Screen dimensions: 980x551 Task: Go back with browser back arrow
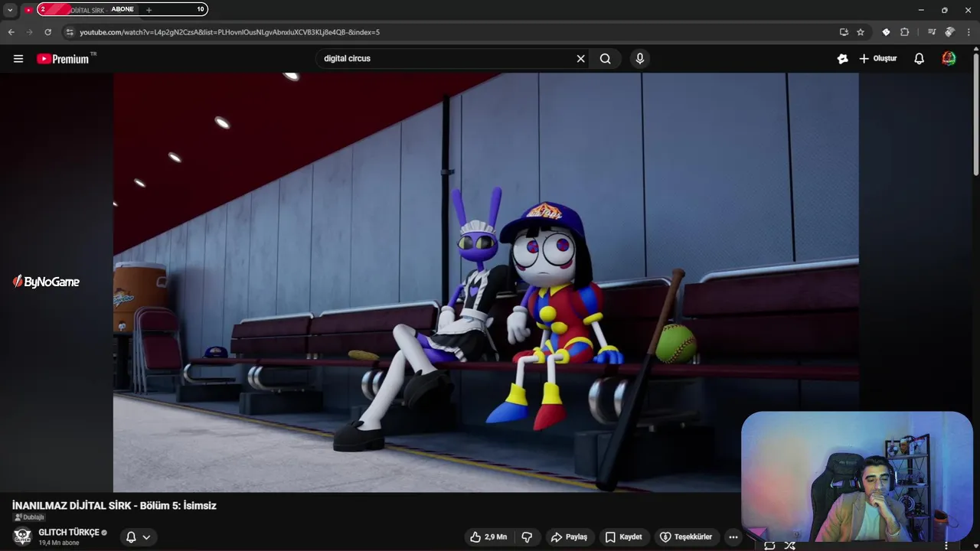pos(11,32)
